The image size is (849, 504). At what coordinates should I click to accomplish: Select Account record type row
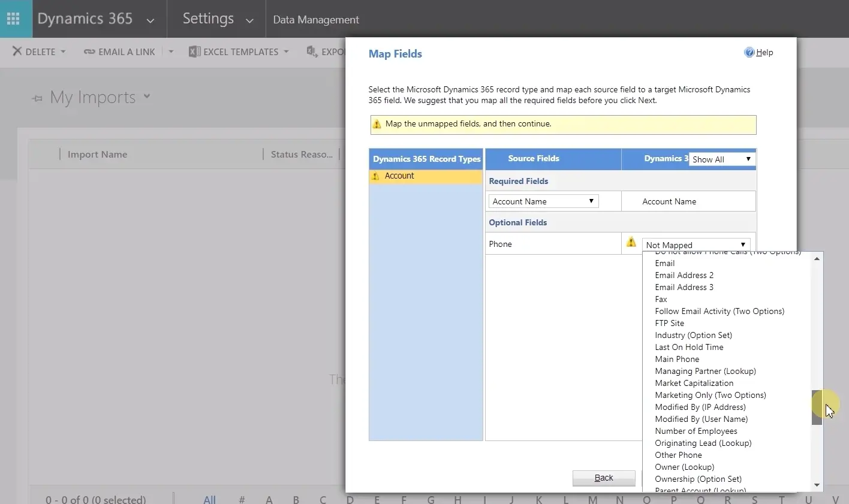tap(426, 176)
